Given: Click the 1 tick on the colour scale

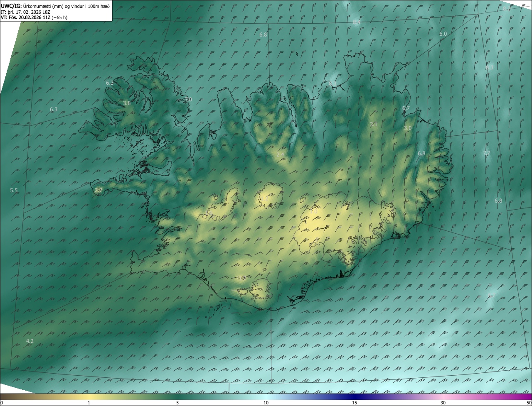Looking at the screenshot, I should (89, 403).
